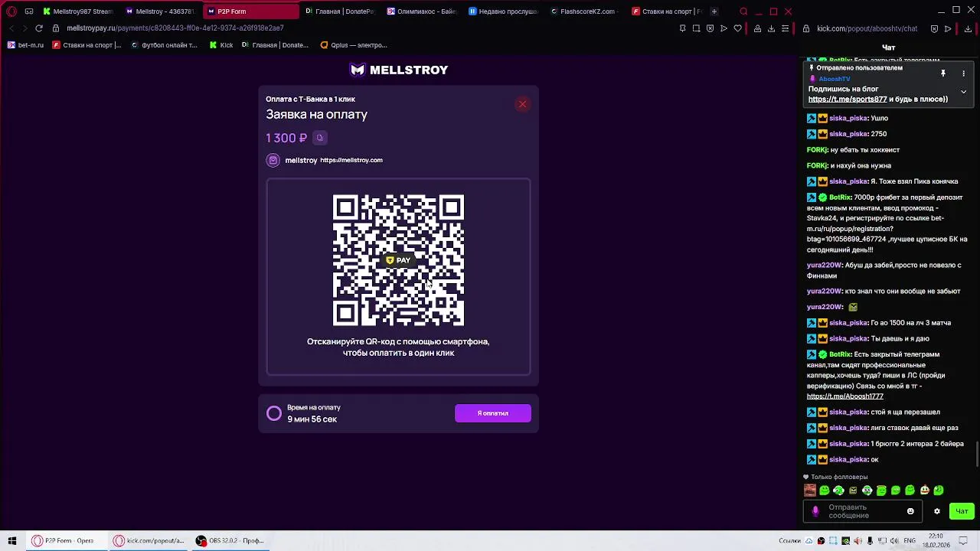Screen dimensions: 980x551
Task: Expand the pinned chat message
Action: (x=964, y=92)
